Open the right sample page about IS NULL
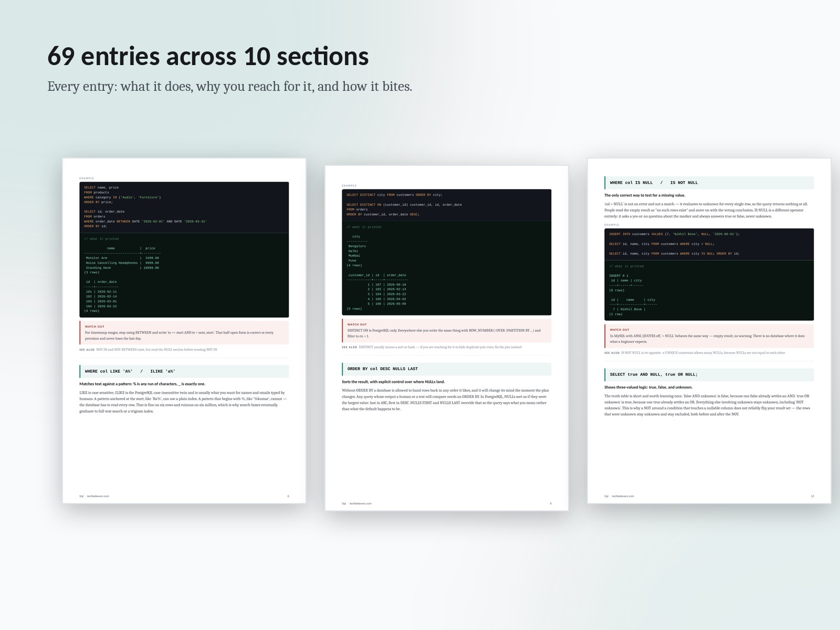The image size is (840, 630). pos(709,331)
